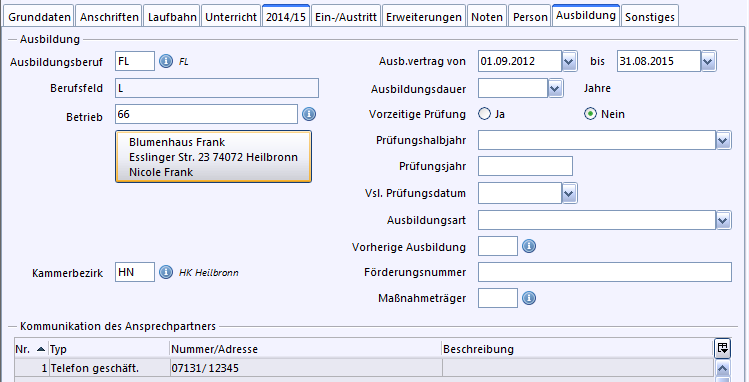749x382 pixels.
Task: Sort the table by the Nr. column arrow
Action: (x=41, y=350)
